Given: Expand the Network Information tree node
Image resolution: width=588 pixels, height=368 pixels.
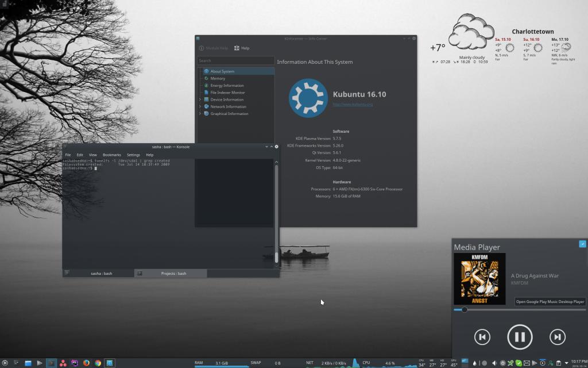Looking at the screenshot, I should (200, 106).
